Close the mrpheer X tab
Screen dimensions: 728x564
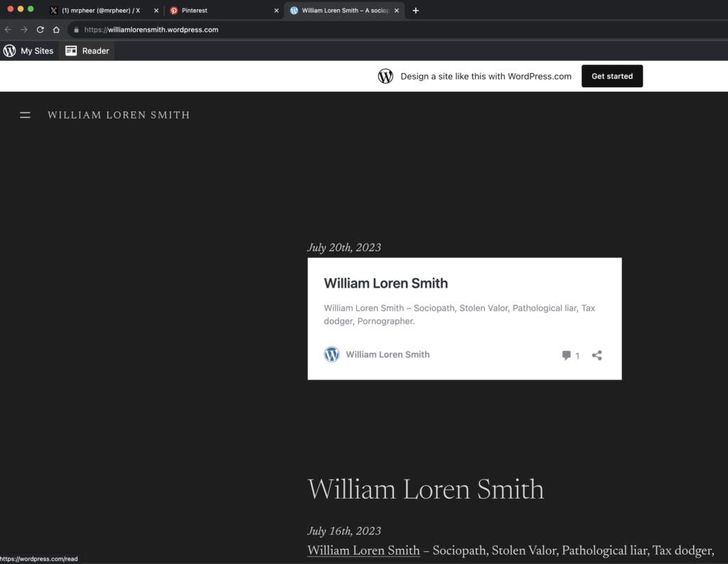coord(156,10)
